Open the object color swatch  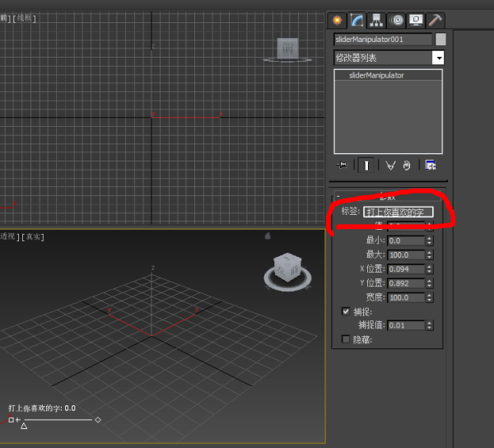coord(440,40)
